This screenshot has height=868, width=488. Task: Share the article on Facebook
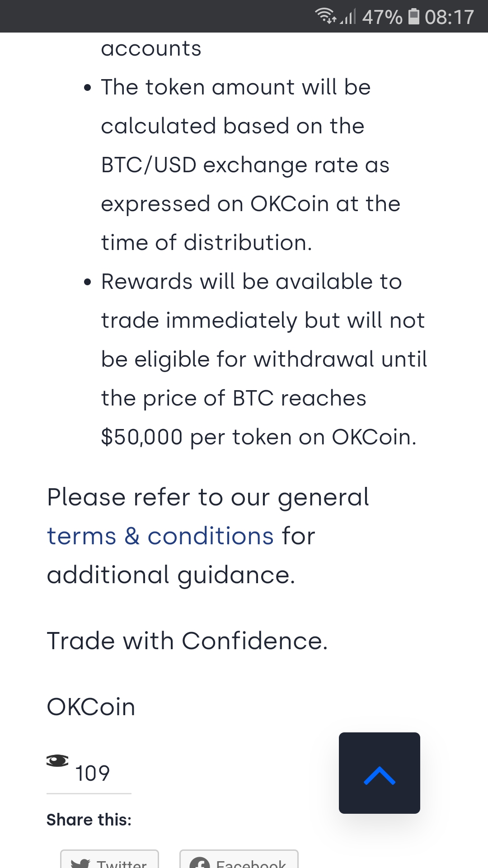239,862
